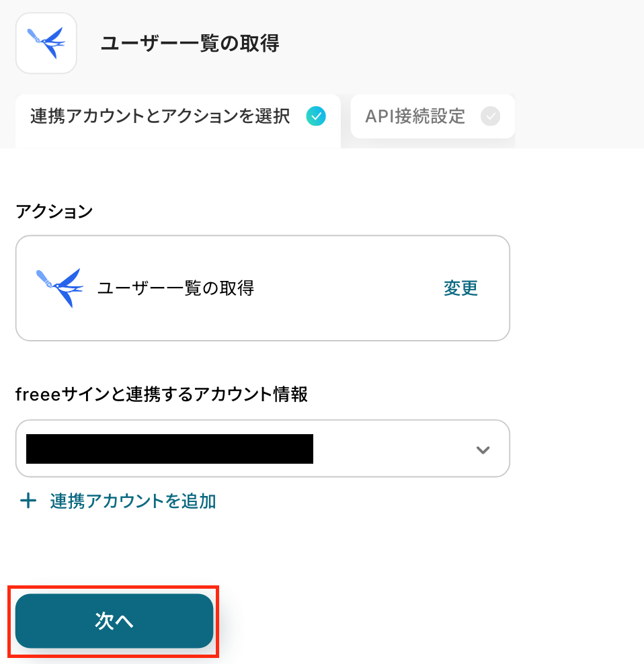Click the 連携アカウントを追加 link

tap(132, 501)
